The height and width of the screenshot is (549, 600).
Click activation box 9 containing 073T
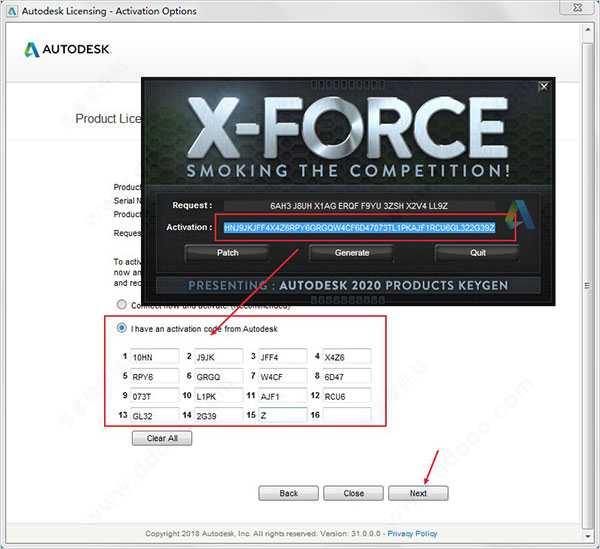tap(155, 395)
